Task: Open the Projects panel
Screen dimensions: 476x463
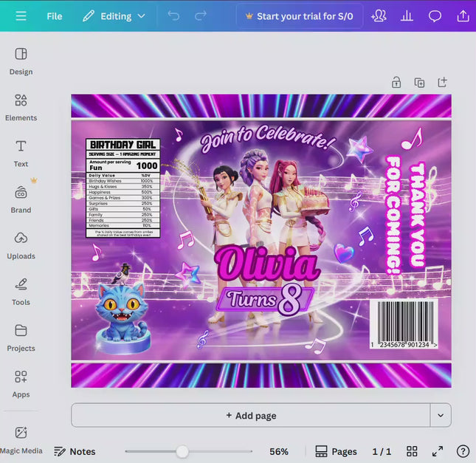Action: (21, 338)
